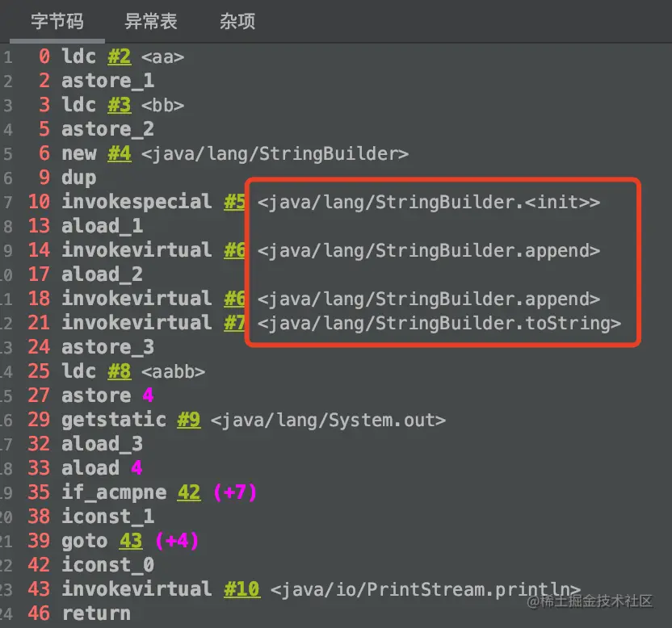Click the invokespecial opcode
The height and width of the screenshot is (628, 672).
[x=136, y=202]
